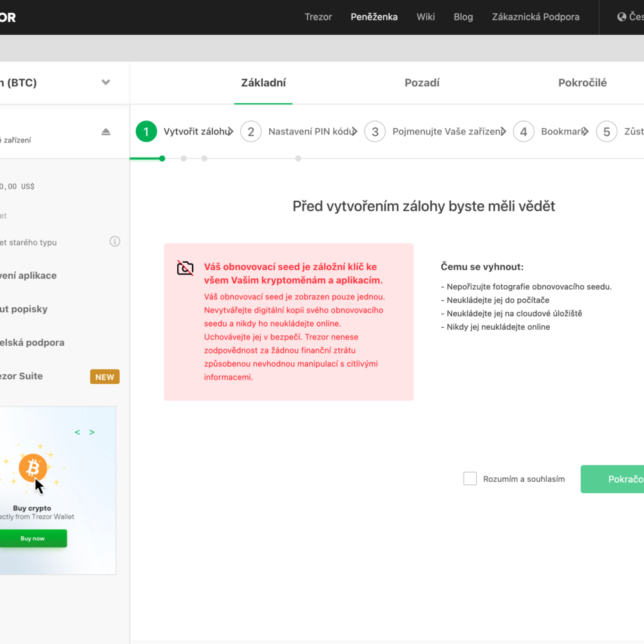Expand the BTC coin selector chevron
Viewport: 644px width, 644px height.
click(106, 82)
